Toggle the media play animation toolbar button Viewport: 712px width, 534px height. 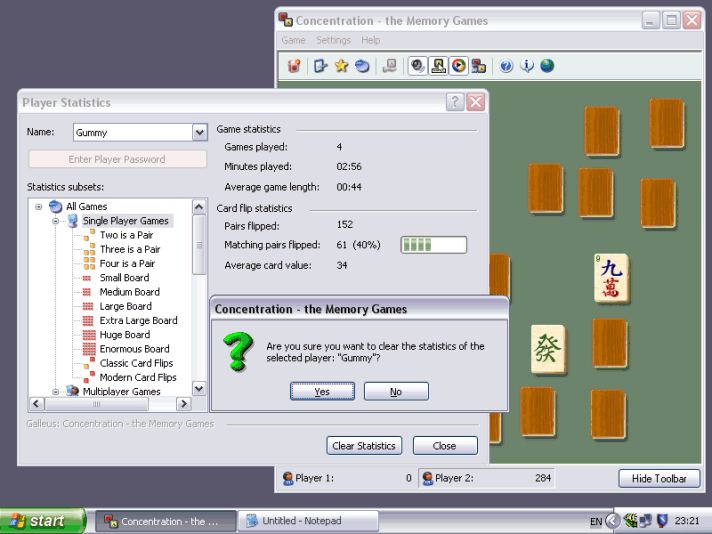tap(459, 66)
